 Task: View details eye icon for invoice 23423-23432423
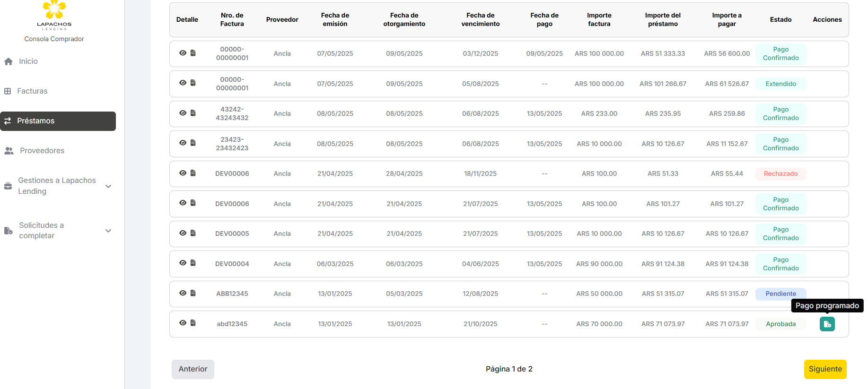(183, 143)
